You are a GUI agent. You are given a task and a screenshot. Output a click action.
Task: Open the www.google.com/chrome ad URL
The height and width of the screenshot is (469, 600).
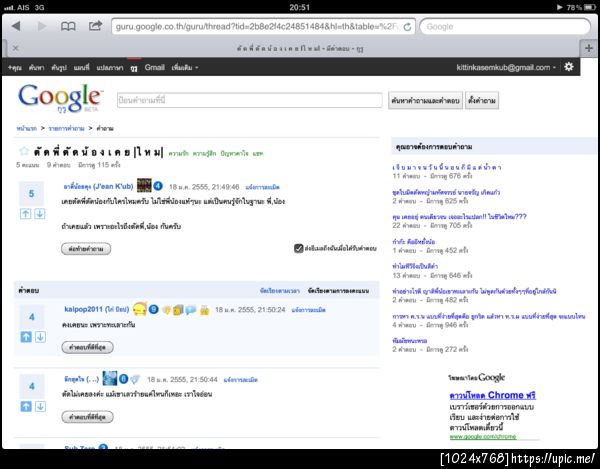(483, 436)
